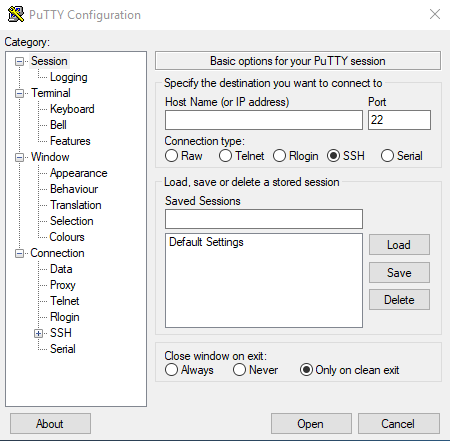The image size is (450, 441).
Task: Click the Load session button
Action: click(x=399, y=245)
